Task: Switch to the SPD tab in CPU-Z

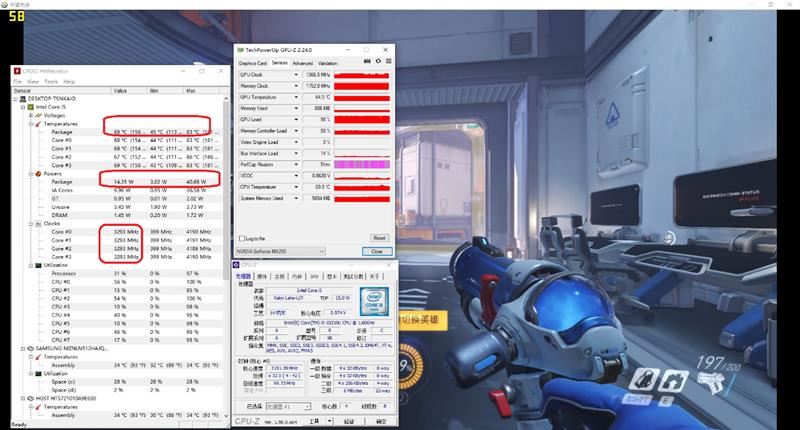Action: point(314,276)
